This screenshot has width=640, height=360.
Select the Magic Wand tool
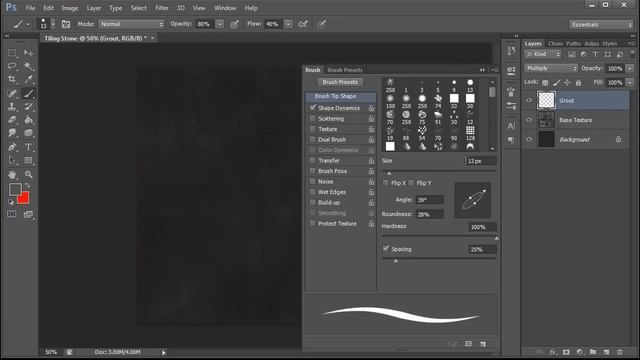[28, 66]
